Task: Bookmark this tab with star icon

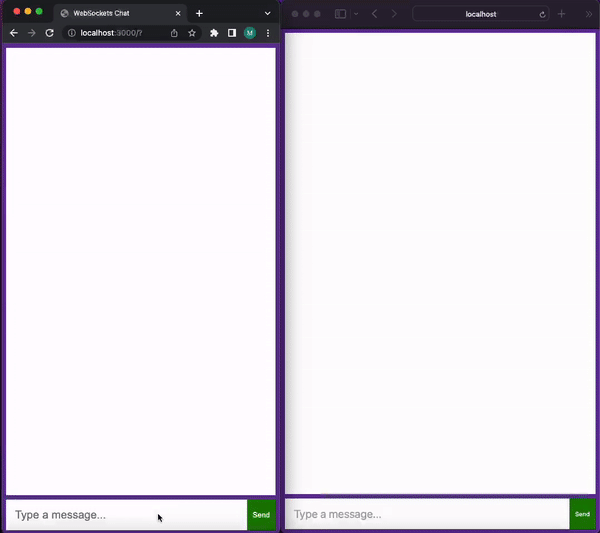Action: (x=192, y=33)
